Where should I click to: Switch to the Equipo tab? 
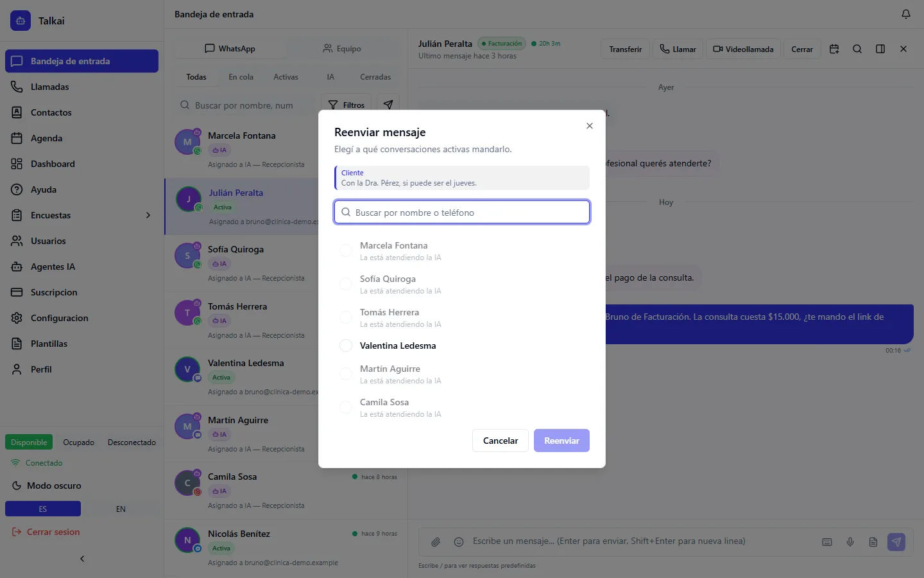point(342,49)
